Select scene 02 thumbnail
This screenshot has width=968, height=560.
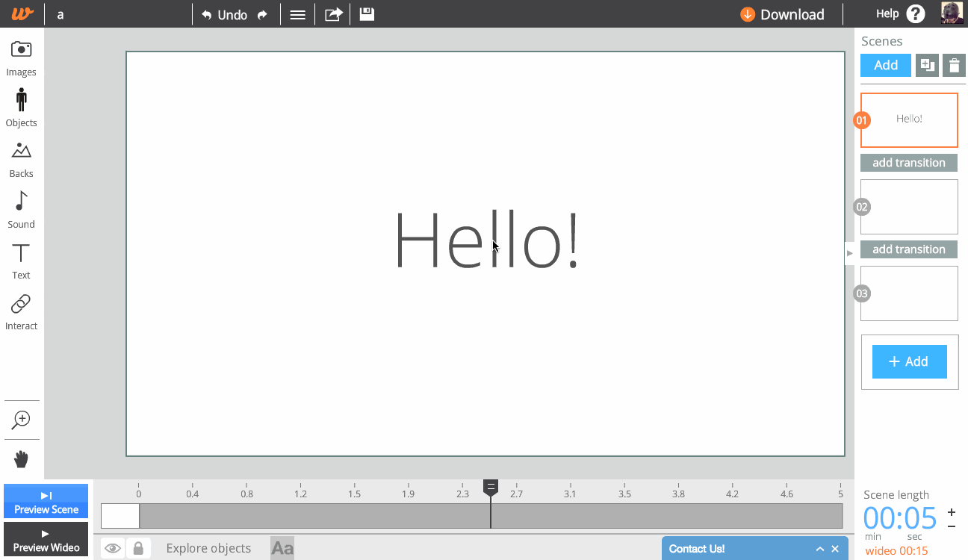tap(909, 207)
